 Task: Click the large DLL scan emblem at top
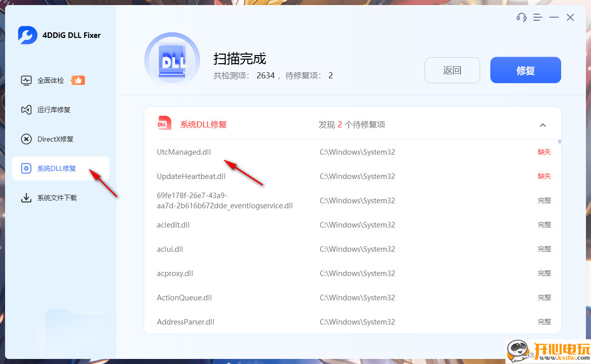click(172, 59)
